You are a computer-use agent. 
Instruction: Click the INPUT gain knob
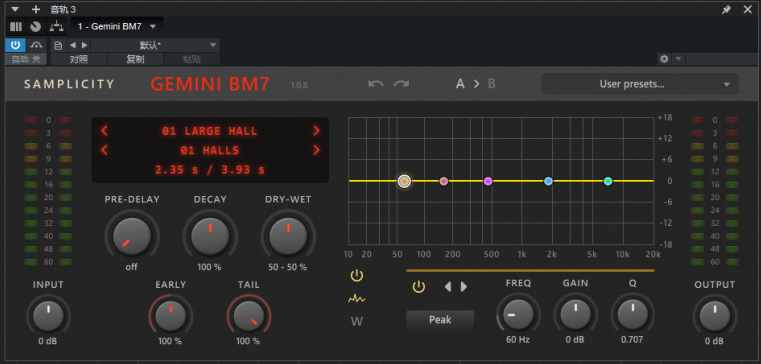[48, 316]
